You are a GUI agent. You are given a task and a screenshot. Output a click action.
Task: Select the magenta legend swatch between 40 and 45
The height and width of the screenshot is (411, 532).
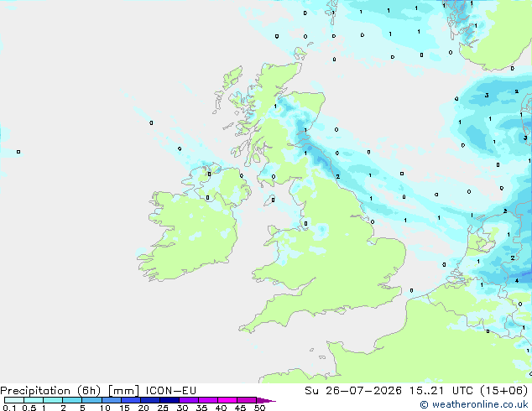click(x=227, y=400)
